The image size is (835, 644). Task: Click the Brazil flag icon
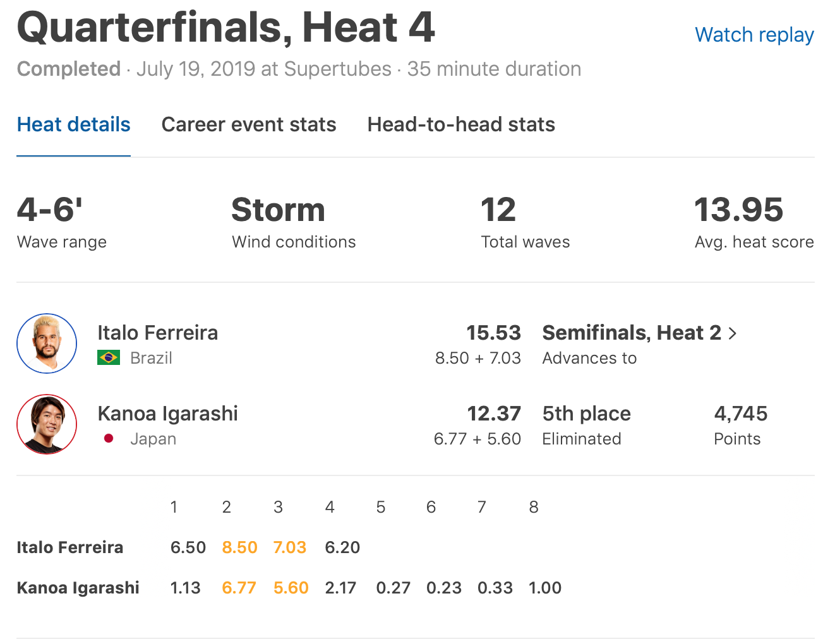(x=109, y=358)
